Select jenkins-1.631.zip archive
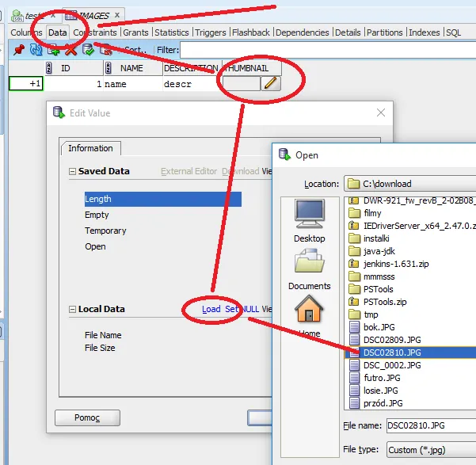Screen dimensions: 476x465 click(x=396, y=264)
